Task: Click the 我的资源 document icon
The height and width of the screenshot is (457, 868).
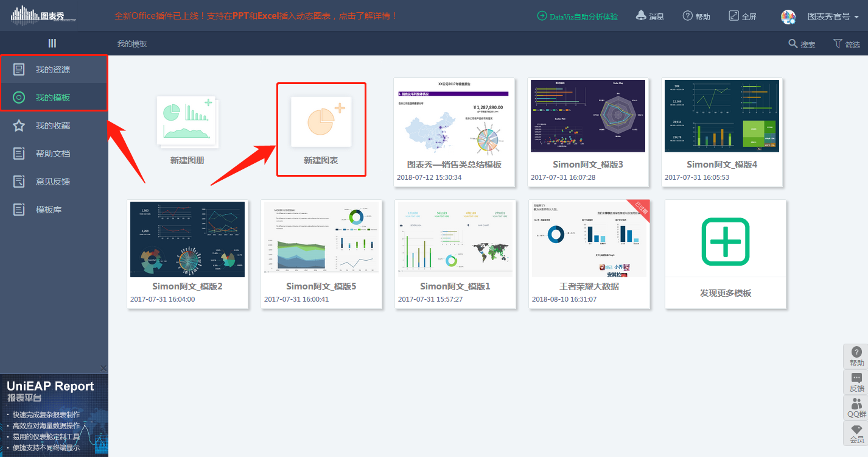Action: 19,69
